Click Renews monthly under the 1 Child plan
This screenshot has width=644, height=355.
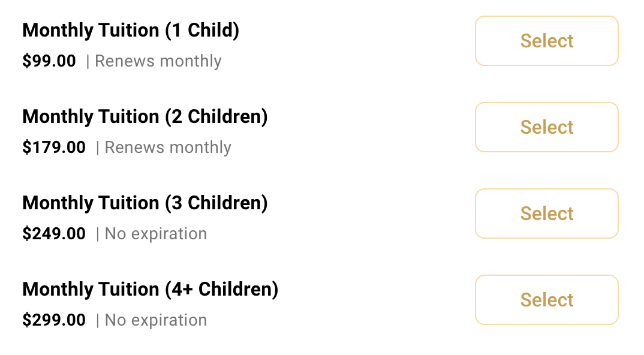pyautogui.click(x=158, y=61)
